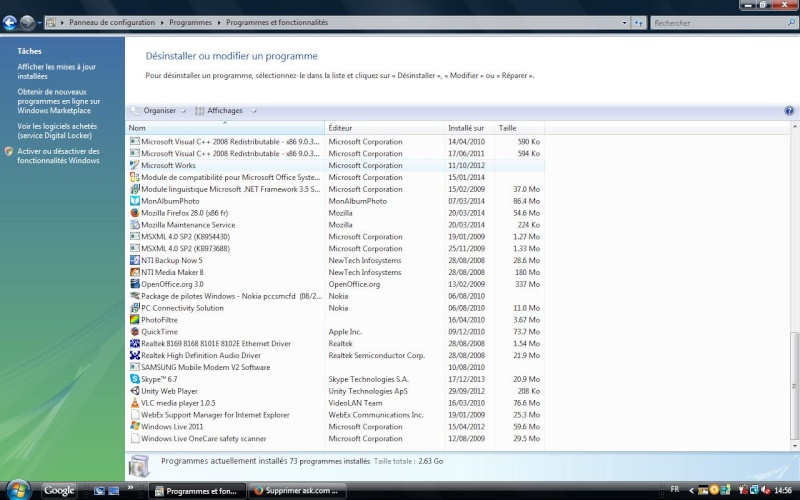Viewport: 800px width, 500px height.
Task: Show hidden tray icons chevron
Action: pyautogui.click(x=691, y=490)
